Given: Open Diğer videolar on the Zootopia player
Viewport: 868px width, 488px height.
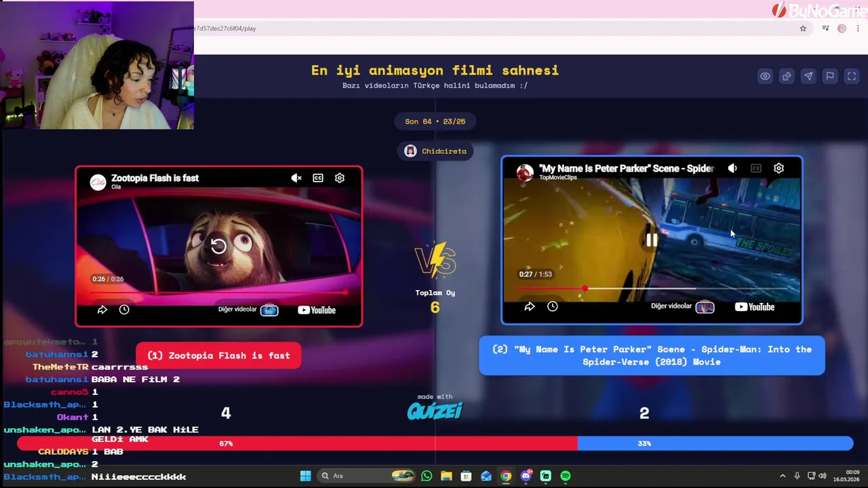Looking at the screenshot, I should click(x=248, y=310).
